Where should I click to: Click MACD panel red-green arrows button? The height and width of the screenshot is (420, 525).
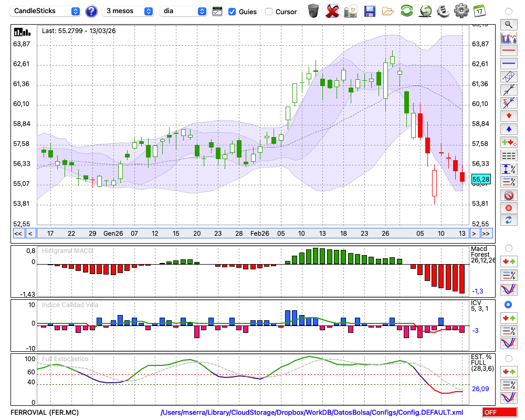[x=509, y=261]
